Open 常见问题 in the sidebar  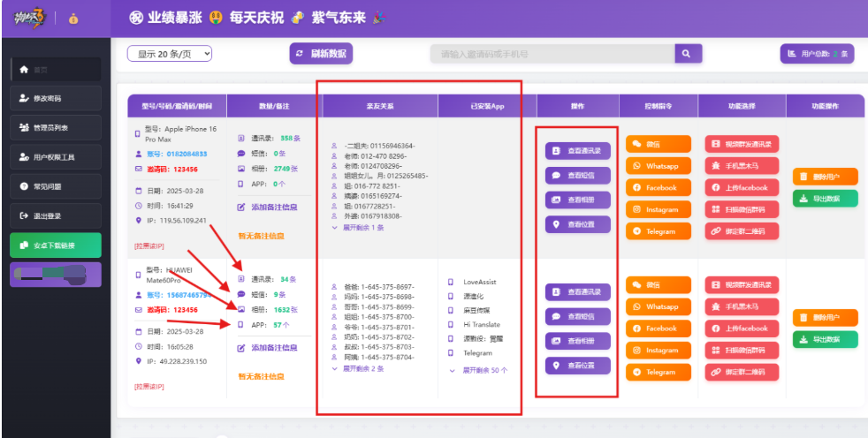(56, 186)
